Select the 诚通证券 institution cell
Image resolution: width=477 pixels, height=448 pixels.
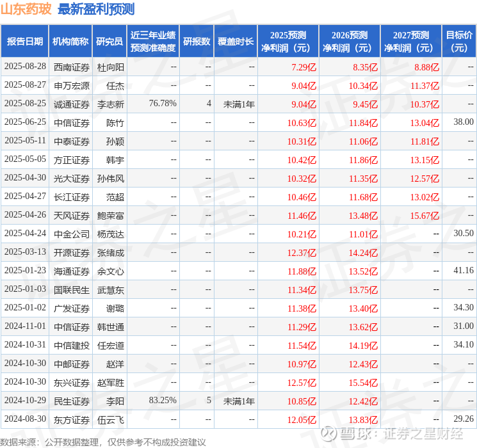pos(72,104)
